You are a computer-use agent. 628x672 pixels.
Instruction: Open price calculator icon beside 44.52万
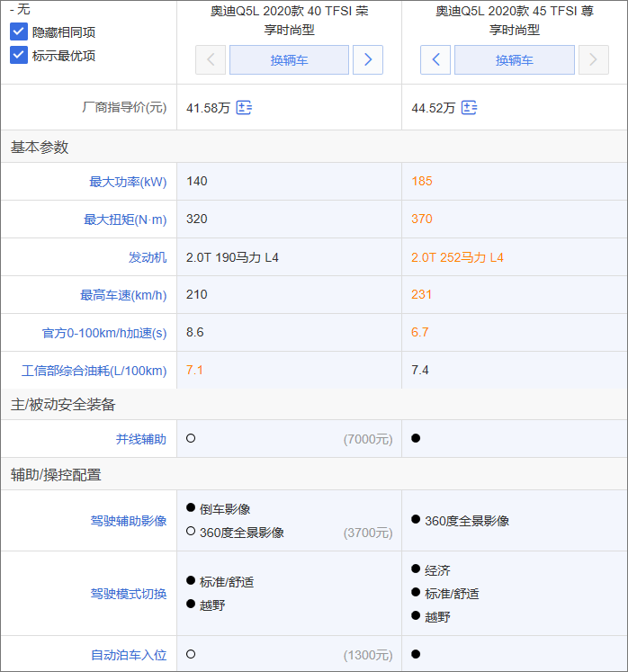tap(470, 108)
